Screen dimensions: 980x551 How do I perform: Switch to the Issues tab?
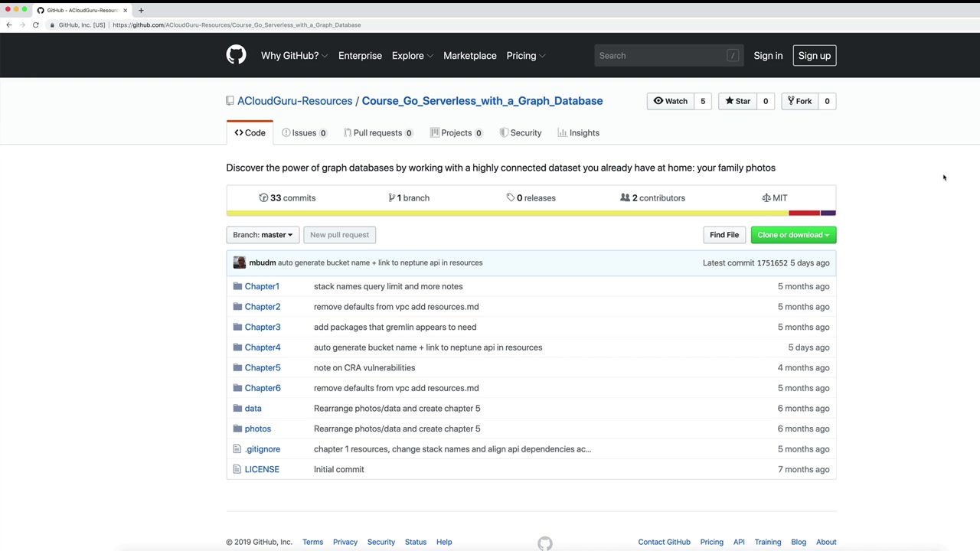tap(303, 133)
